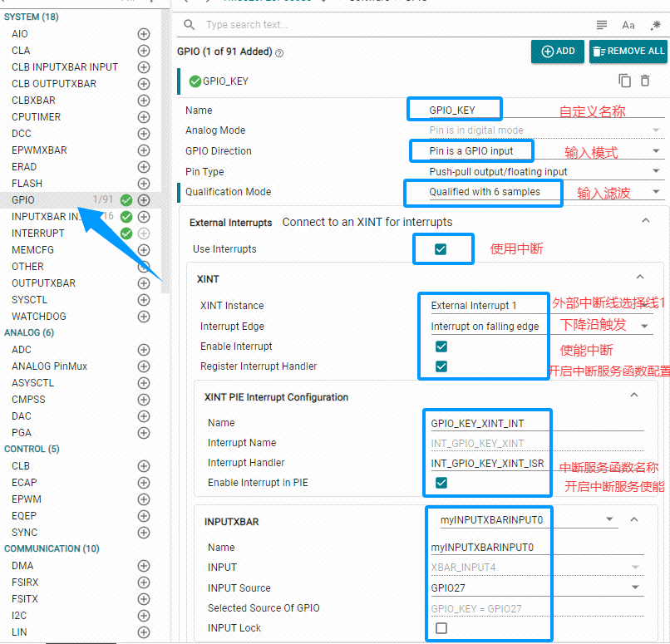Click the Name field containing GPIO_KEY
The width and height of the screenshot is (670, 644).
pos(453,110)
